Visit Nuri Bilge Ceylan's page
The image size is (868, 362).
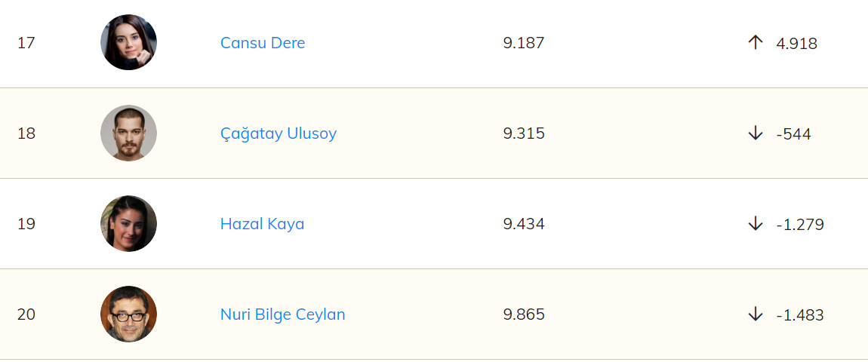pyautogui.click(x=282, y=314)
